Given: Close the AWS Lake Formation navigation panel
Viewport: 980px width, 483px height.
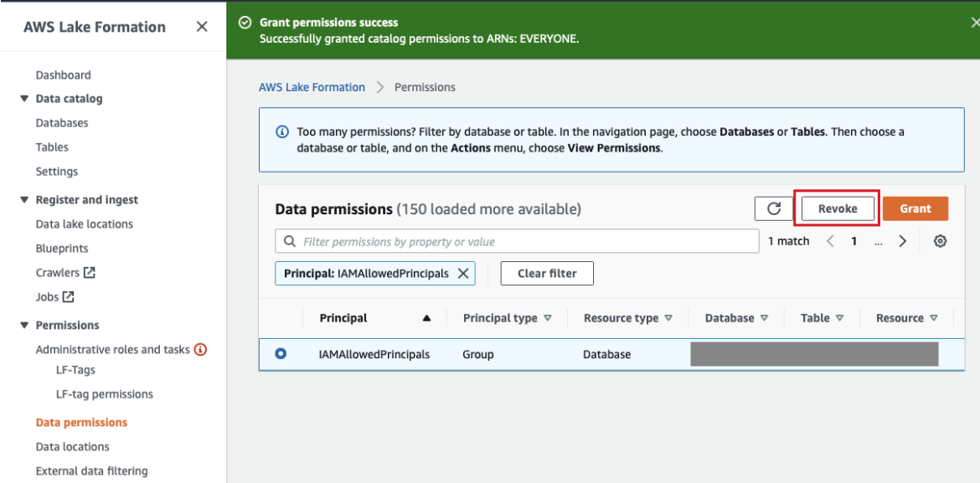Looking at the screenshot, I should (x=202, y=27).
